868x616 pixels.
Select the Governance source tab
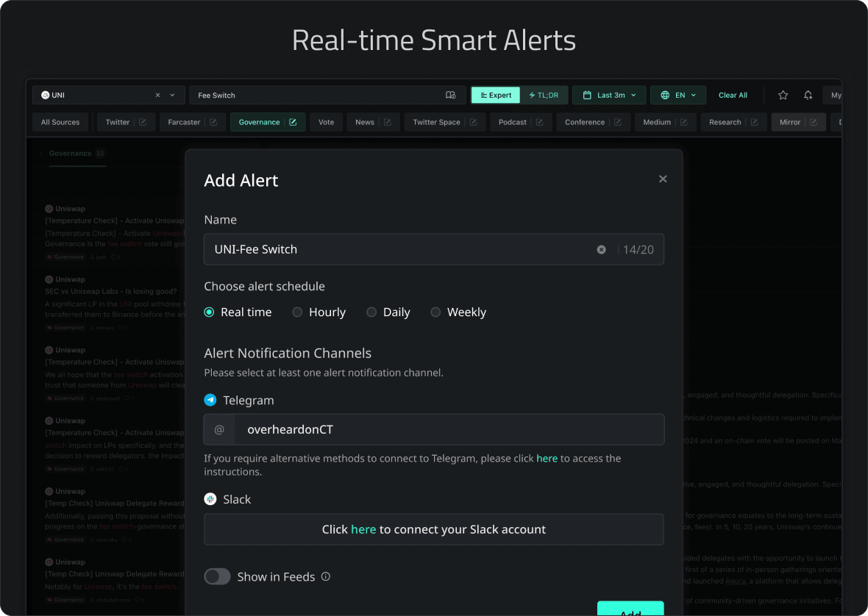(x=259, y=122)
